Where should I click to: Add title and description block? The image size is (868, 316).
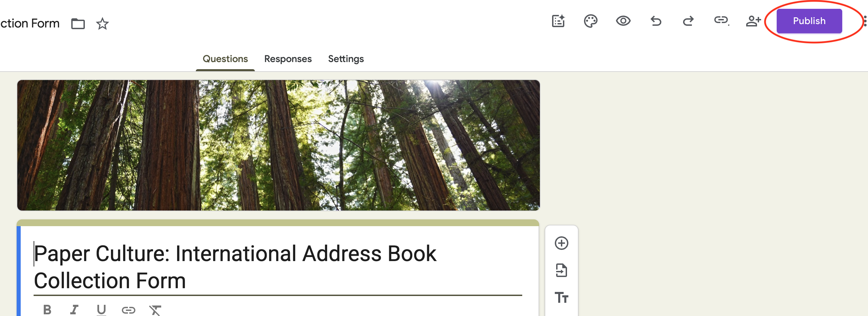(561, 297)
